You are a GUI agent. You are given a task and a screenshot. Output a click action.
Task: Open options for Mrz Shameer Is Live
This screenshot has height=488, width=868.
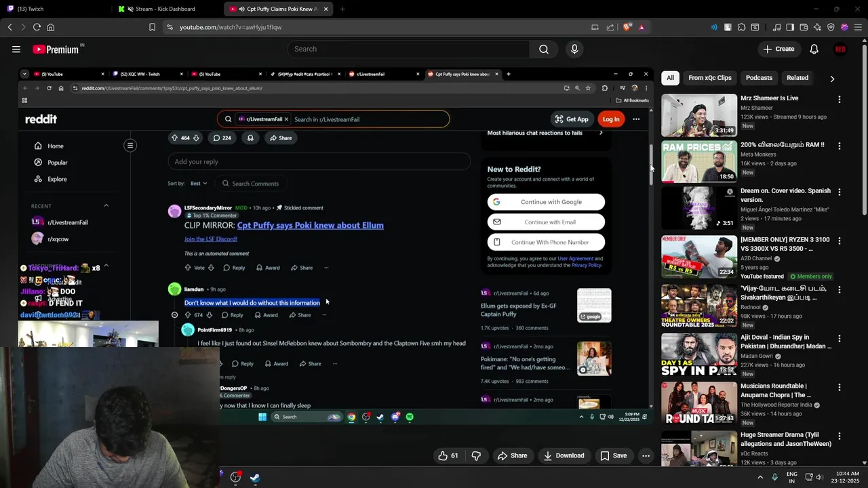click(x=839, y=99)
